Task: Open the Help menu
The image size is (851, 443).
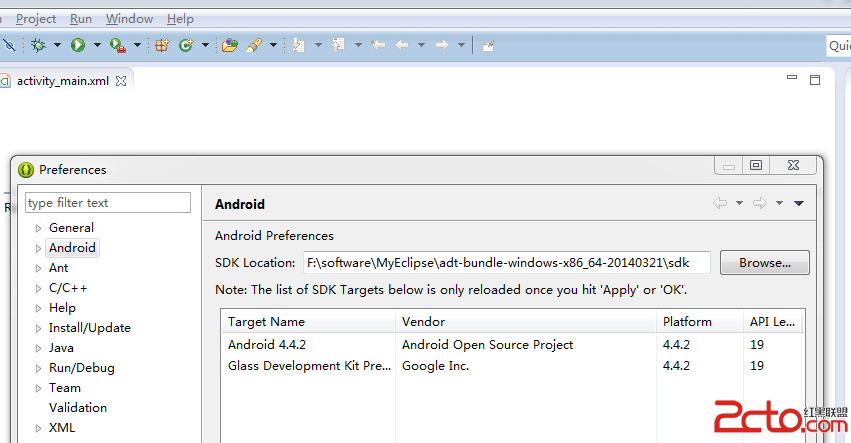Action: [180, 19]
